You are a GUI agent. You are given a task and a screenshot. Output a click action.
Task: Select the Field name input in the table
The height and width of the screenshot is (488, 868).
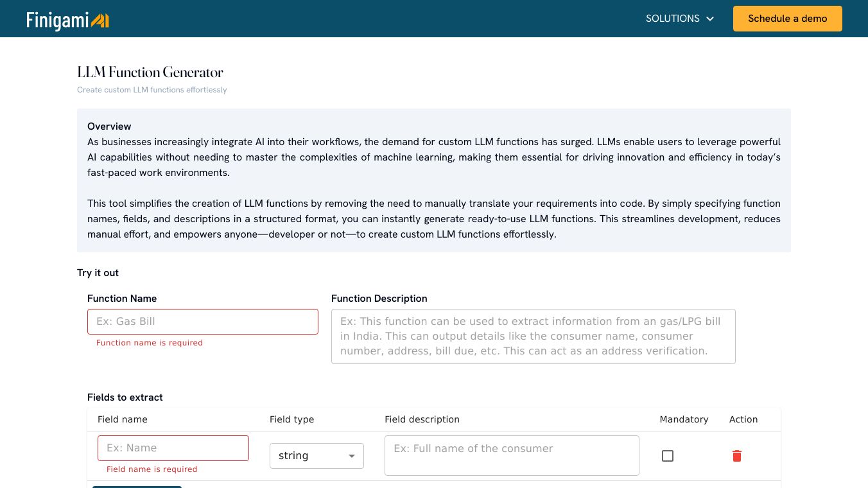pyautogui.click(x=173, y=448)
